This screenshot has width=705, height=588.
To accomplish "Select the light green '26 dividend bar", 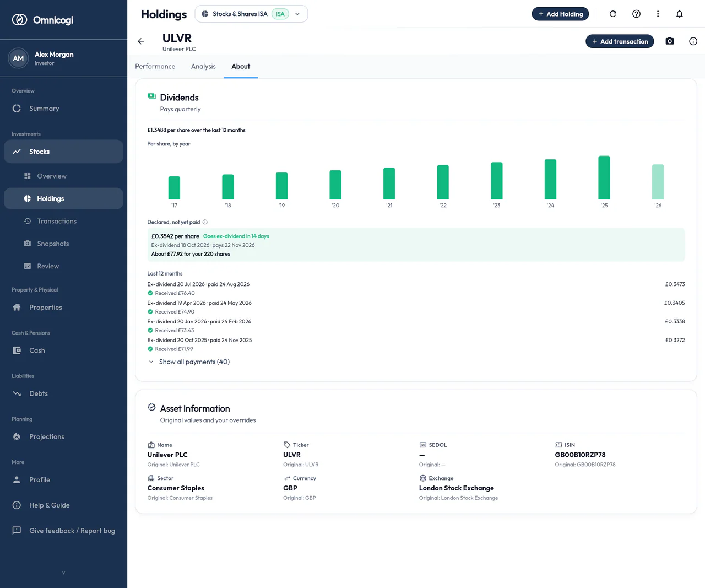I will coord(658,182).
